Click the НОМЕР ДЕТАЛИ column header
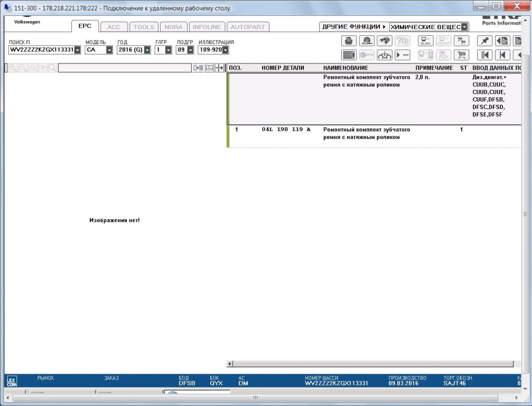Viewport: 532px width, 406px height. point(283,68)
